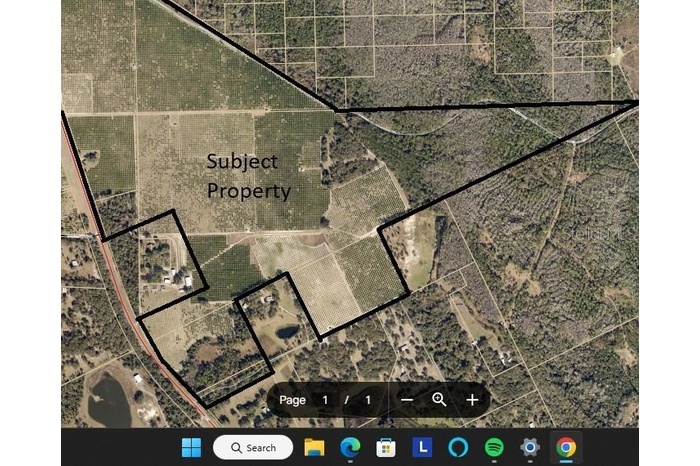This screenshot has height=466, width=700.
Task: Open the Windows Start menu
Action: point(192,447)
